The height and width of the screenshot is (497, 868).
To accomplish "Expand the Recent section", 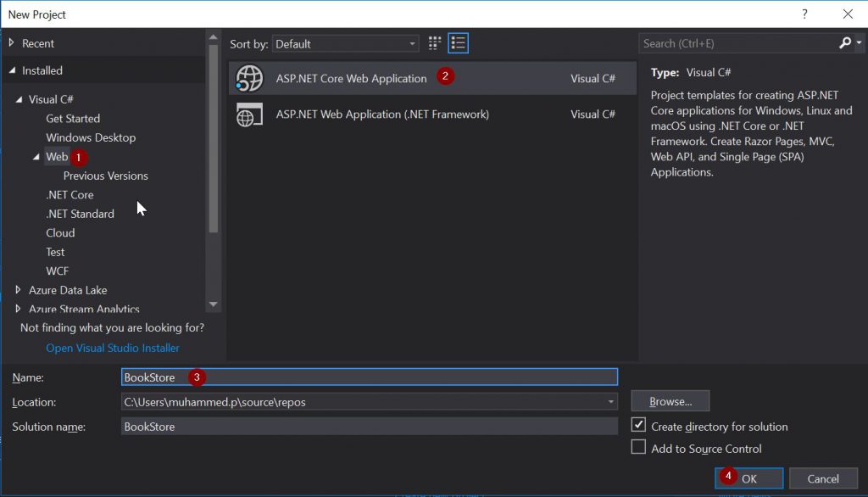I will point(12,43).
